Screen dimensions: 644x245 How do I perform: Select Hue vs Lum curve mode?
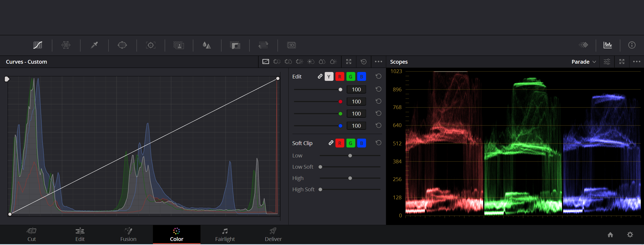[299, 62]
